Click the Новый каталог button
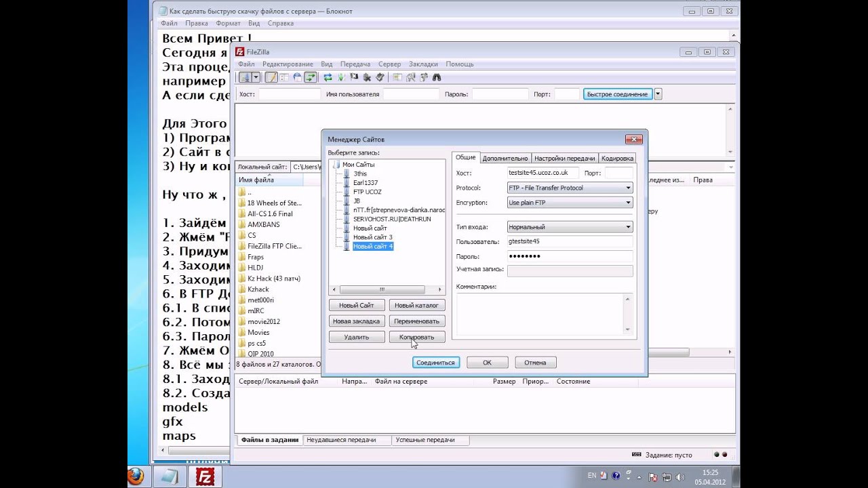The width and height of the screenshot is (868, 488). pos(417,305)
